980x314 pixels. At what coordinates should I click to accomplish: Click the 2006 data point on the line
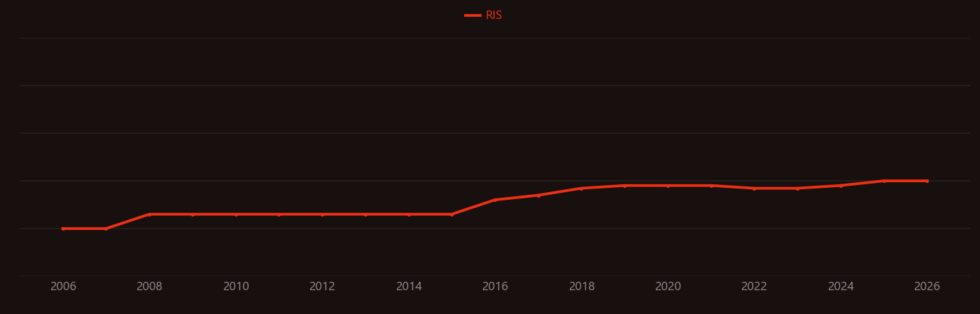click(63, 228)
